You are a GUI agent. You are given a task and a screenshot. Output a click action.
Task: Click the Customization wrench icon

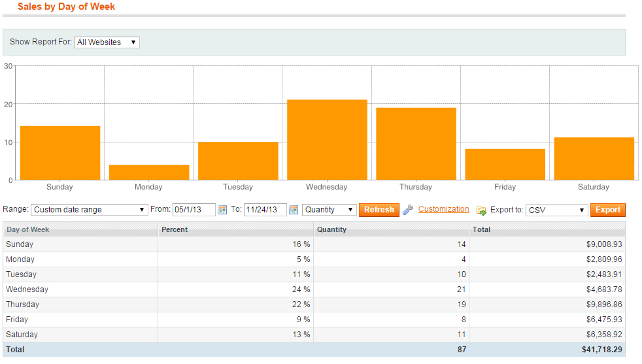[x=408, y=210]
